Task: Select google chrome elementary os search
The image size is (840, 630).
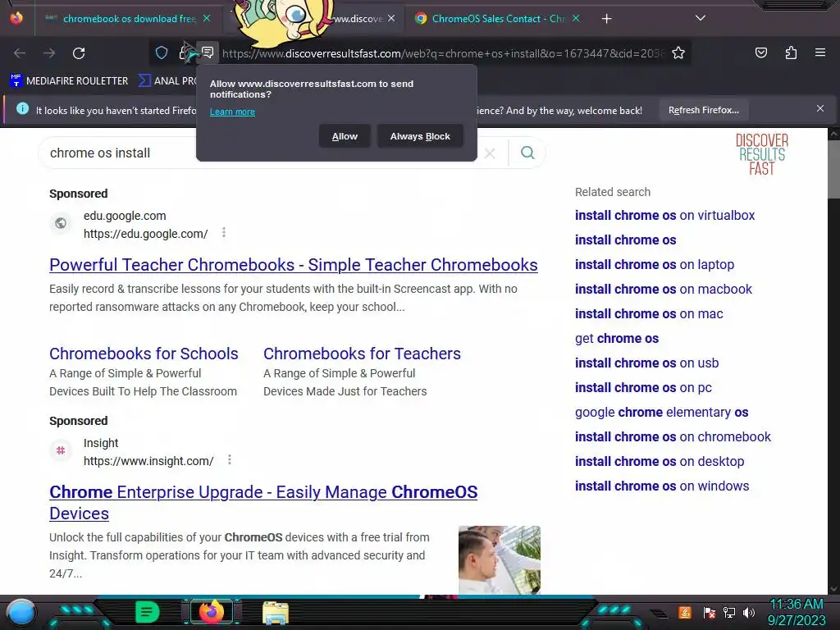Action: (x=662, y=413)
